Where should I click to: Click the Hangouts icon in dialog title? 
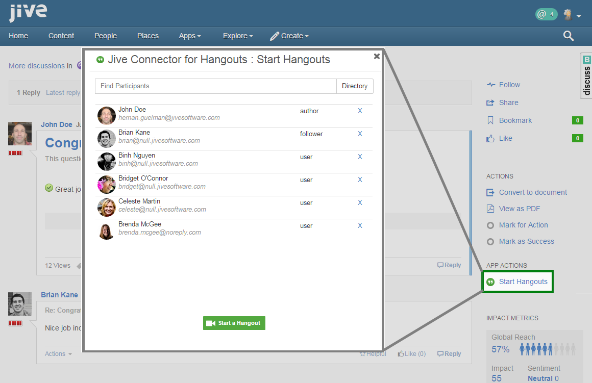click(x=100, y=60)
